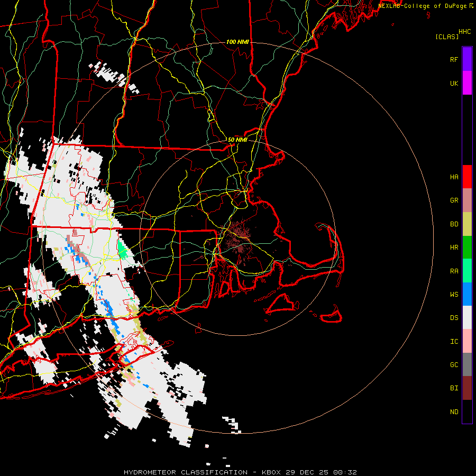Select the GC gray legend swatch
This screenshot has width=476, height=476.
(467, 364)
